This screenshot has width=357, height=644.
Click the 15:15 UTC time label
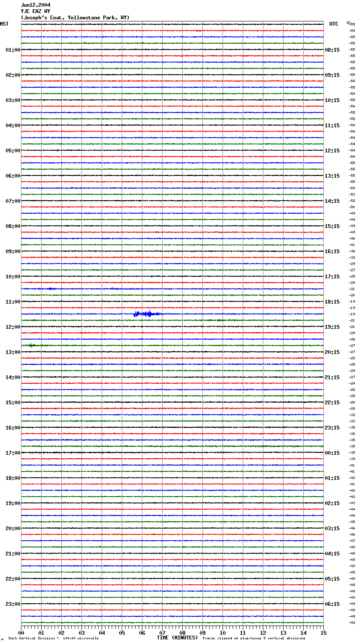[332, 226]
